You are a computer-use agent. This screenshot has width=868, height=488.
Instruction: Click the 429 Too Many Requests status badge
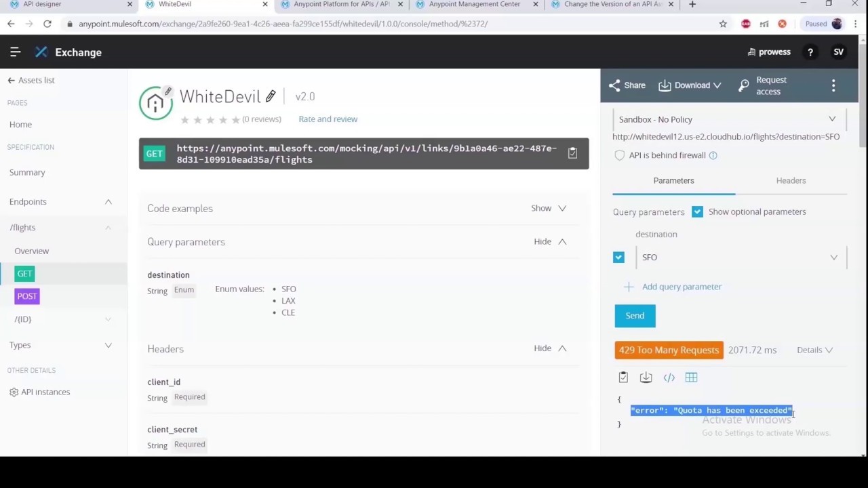coord(669,350)
